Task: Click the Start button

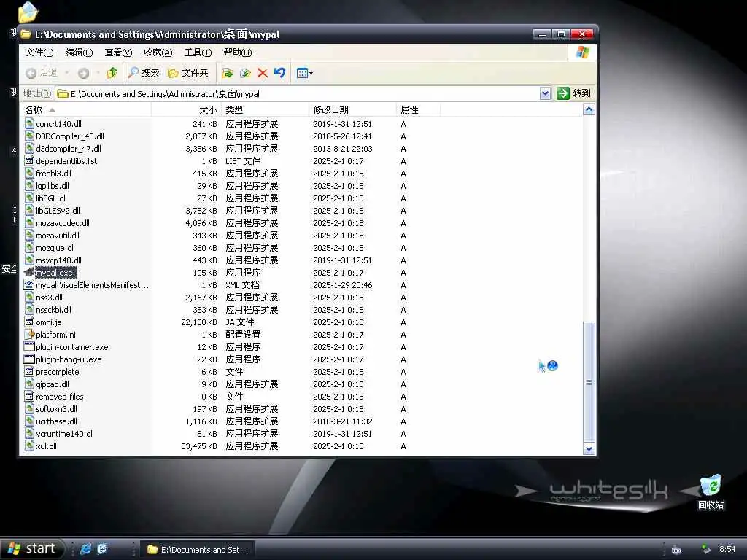Action: tap(31, 549)
